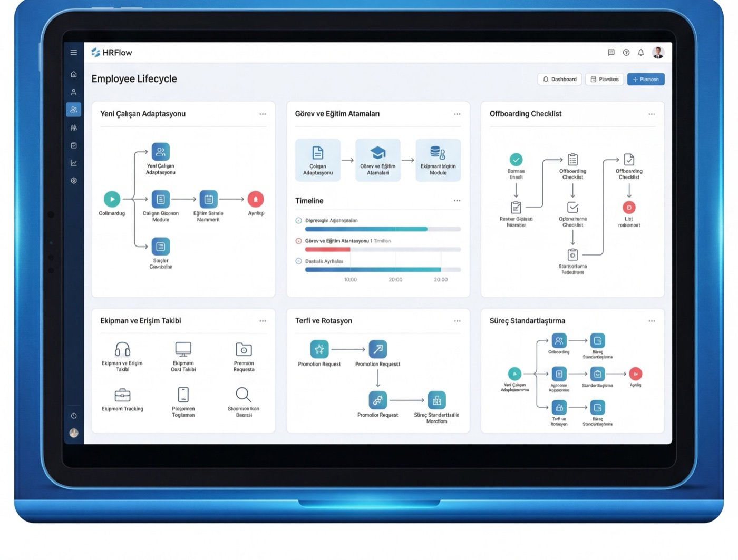Select the Terfi ve Rotasyon node icon
The width and height of the screenshot is (738, 560).
559,407
